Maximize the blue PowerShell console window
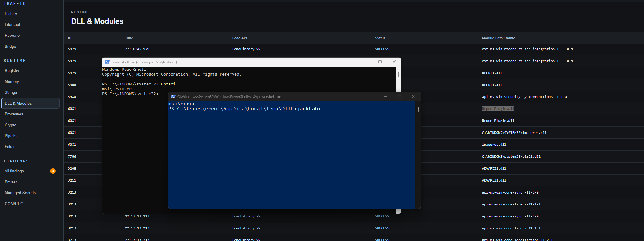Image resolution: width=644 pixels, height=241 pixels. tap(400, 96)
